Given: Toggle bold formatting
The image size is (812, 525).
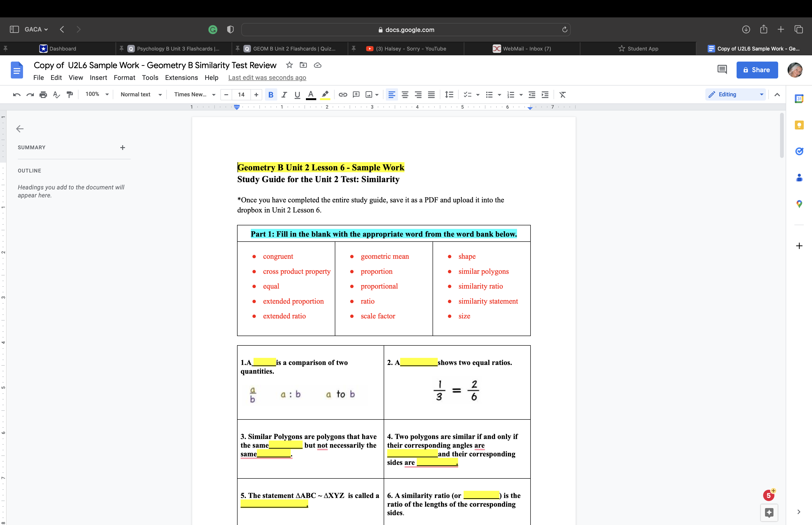Looking at the screenshot, I should 271,94.
